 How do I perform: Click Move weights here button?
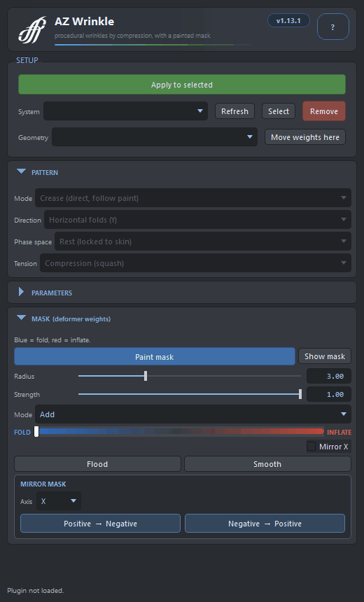pyautogui.click(x=305, y=137)
